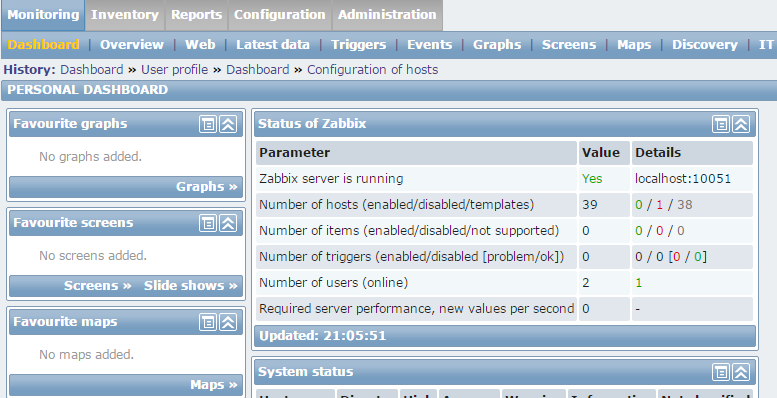This screenshot has height=398, width=777.
Task: Collapse the Favourite maps widget
Action: 228,322
